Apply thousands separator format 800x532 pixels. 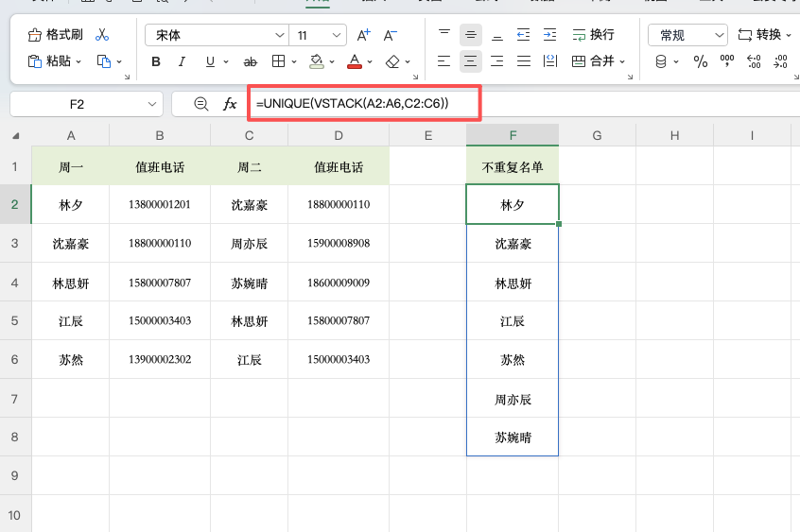click(727, 61)
